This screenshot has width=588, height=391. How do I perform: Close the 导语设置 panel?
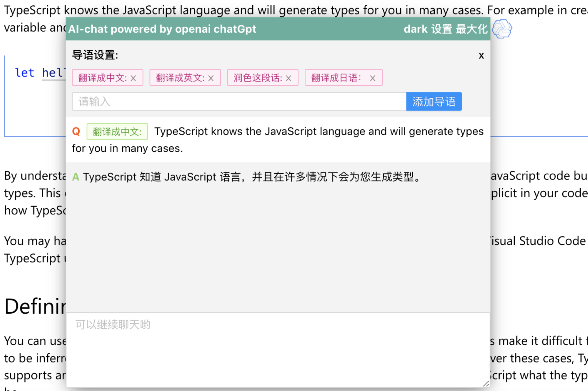[481, 55]
